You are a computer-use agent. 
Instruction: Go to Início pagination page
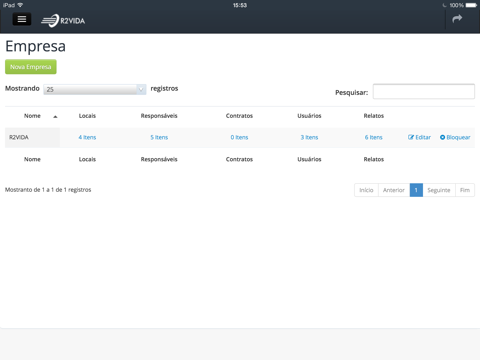pyautogui.click(x=366, y=190)
